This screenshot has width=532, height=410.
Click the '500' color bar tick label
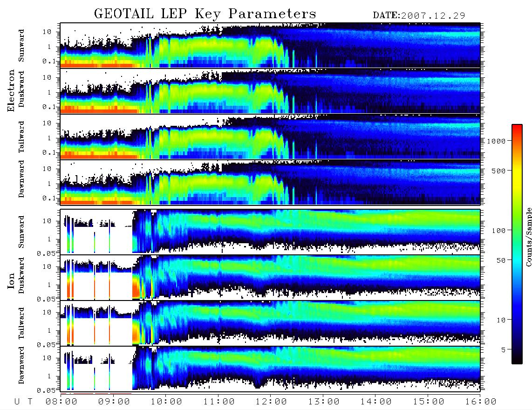(x=498, y=171)
